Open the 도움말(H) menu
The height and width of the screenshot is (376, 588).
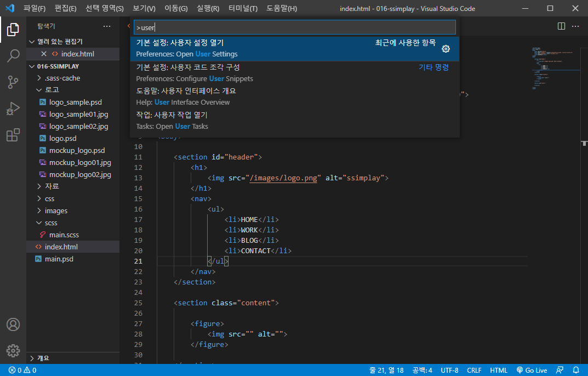coord(282,8)
